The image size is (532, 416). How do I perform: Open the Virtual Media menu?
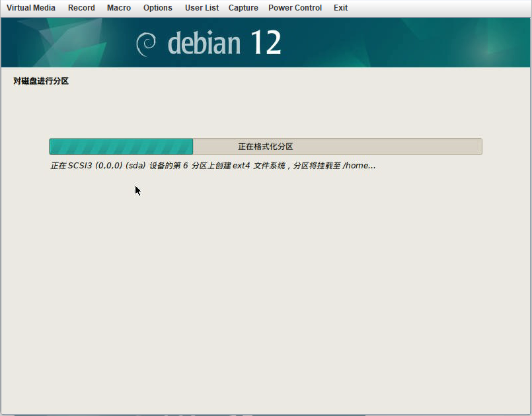coord(30,8)
